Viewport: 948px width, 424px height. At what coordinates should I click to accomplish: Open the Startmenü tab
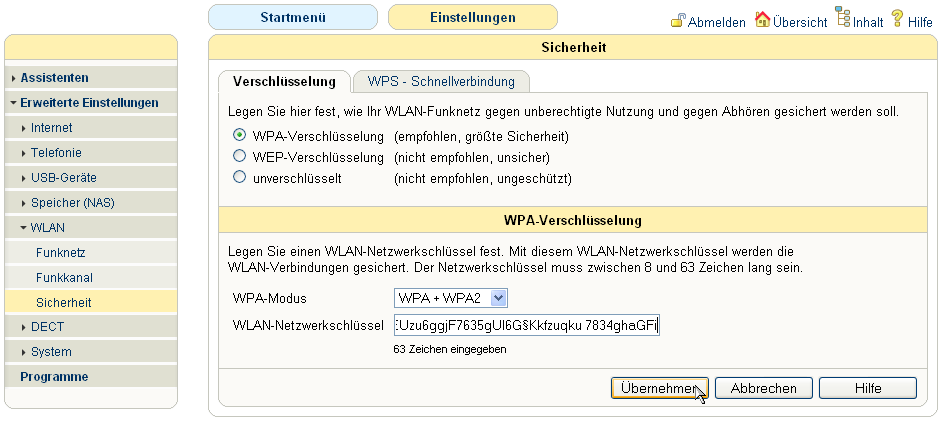(292, 18)
